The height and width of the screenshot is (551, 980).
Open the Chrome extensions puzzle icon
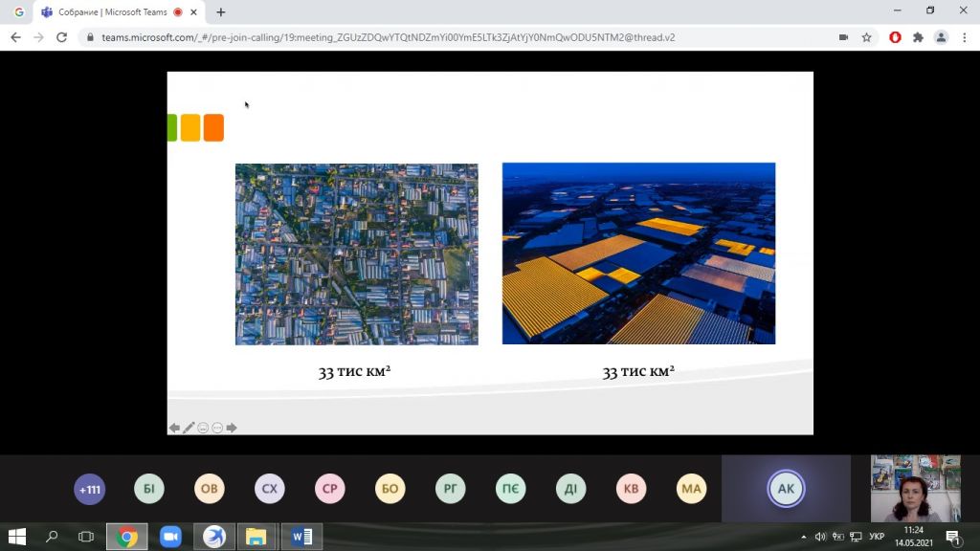(919, 37)
